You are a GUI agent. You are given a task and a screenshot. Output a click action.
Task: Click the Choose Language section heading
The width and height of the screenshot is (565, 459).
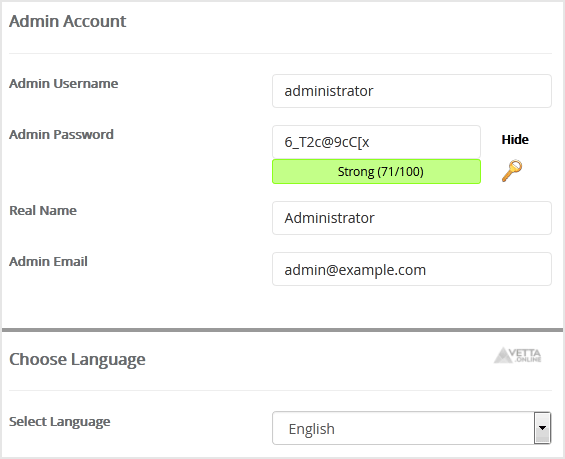77,360
